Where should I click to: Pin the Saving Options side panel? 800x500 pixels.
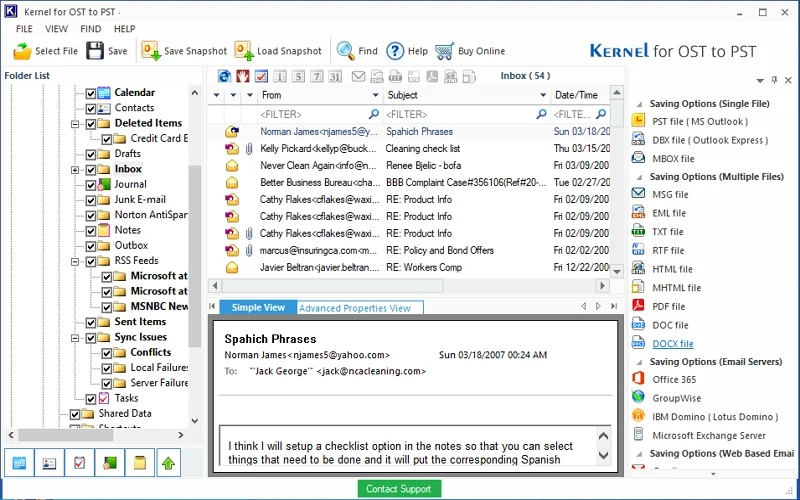pyautogui.click(x=774, y=80)
